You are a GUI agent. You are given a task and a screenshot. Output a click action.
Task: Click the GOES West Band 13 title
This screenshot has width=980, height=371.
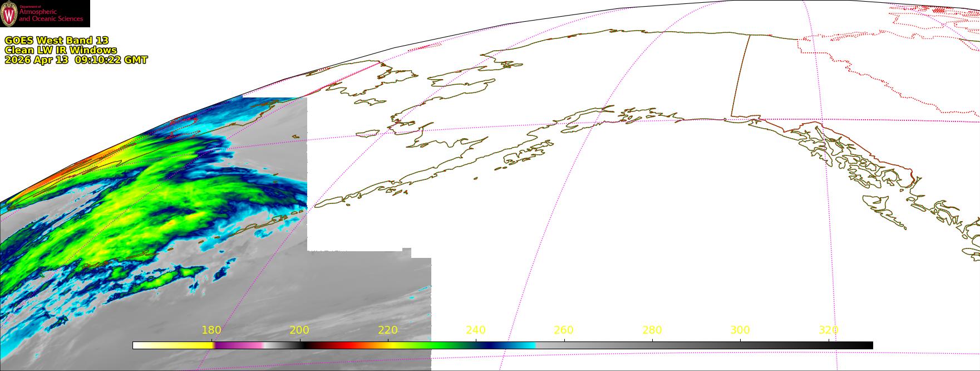[56, 40]
